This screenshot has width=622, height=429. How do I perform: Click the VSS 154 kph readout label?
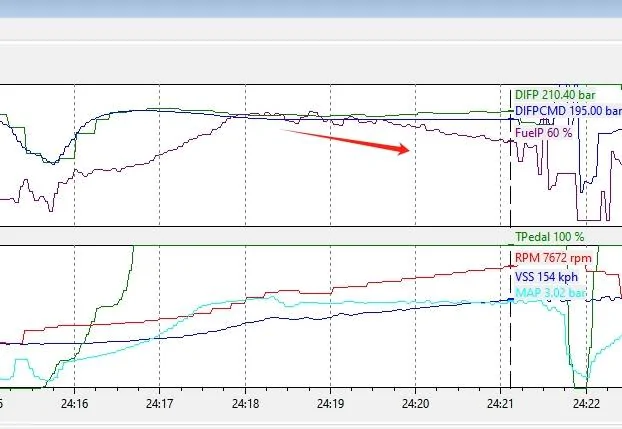coord(546,277)
